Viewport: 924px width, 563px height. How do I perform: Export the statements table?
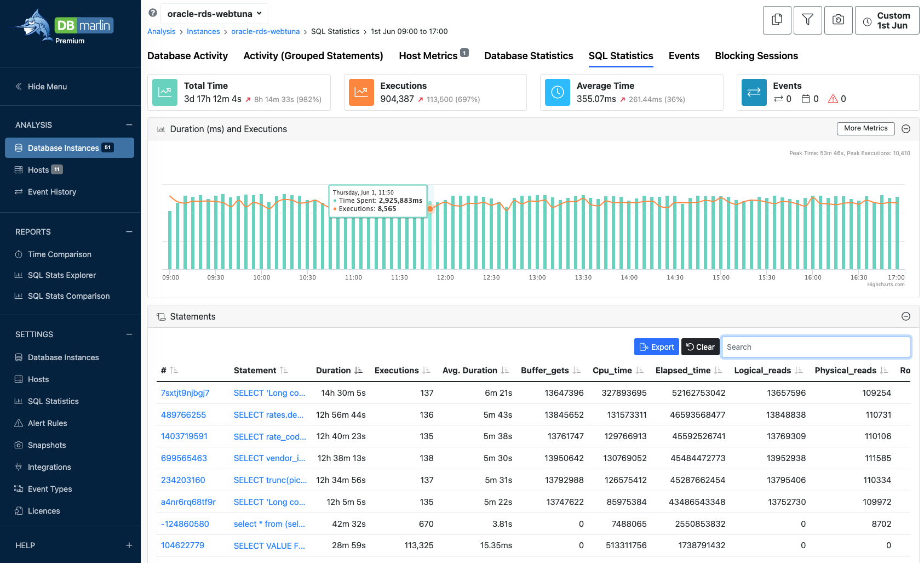coord(657,347)
